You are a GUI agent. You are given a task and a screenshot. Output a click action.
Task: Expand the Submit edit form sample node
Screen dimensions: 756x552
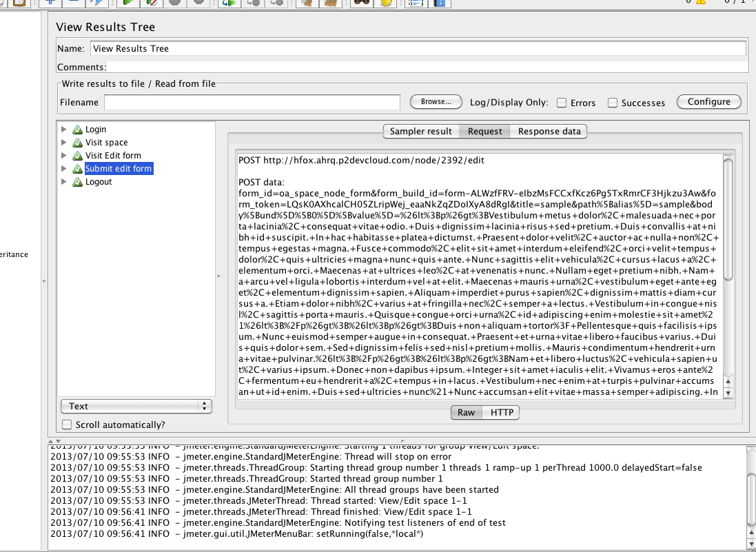63,168
